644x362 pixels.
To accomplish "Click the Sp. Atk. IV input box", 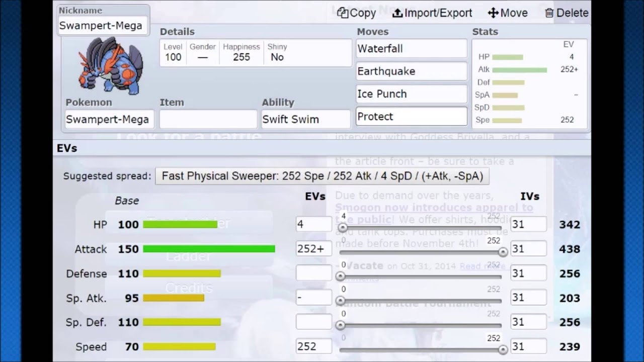I will [x=528, y=298].
